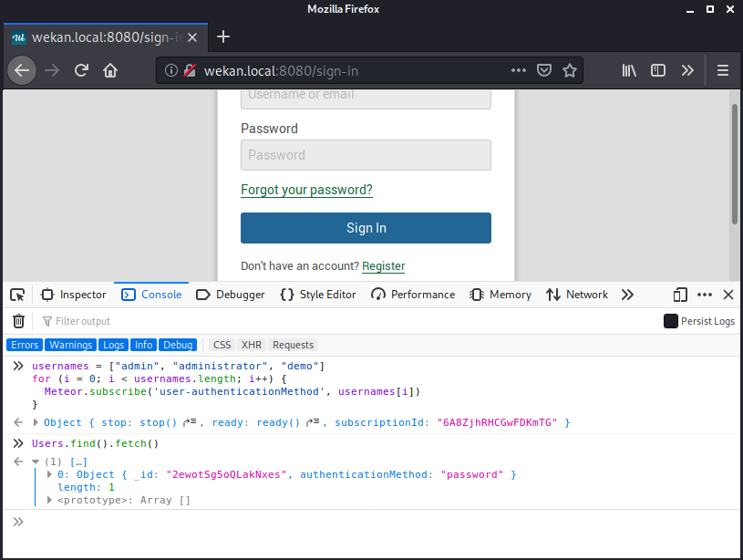Toggle the Warnings log filter
The height and width of the screenshot is (560, 743).
(x=70, y=345)
